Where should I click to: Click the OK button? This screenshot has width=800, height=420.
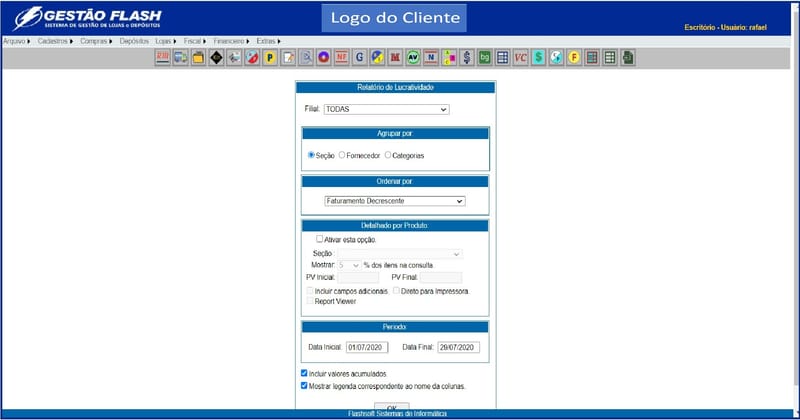pos(392,407)
